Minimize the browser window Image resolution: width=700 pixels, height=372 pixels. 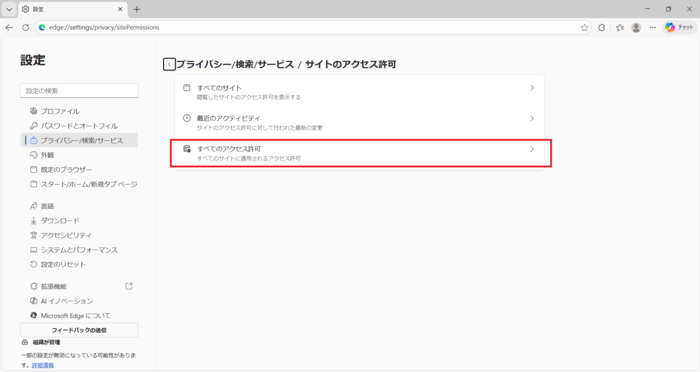click(x=647, y=9)
